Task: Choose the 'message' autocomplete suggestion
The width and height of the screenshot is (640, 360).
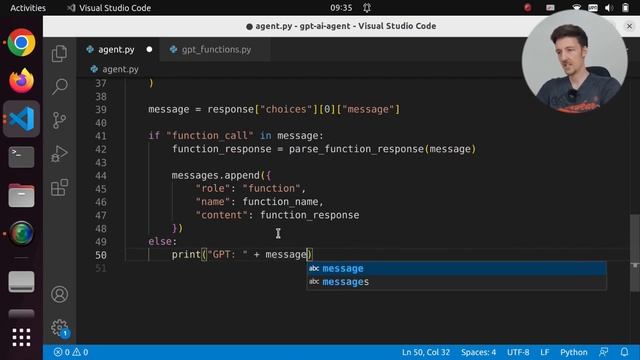Action: [x=456, y=269]
